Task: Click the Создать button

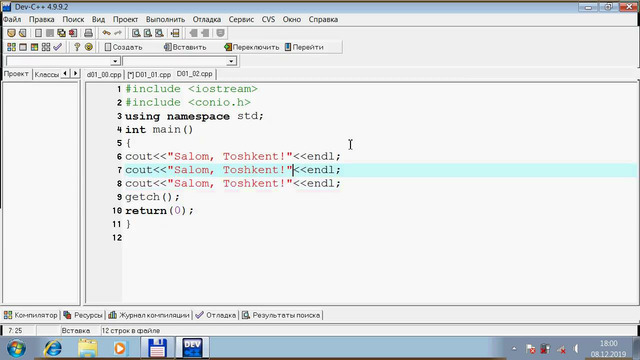Action: pos(123,47)
